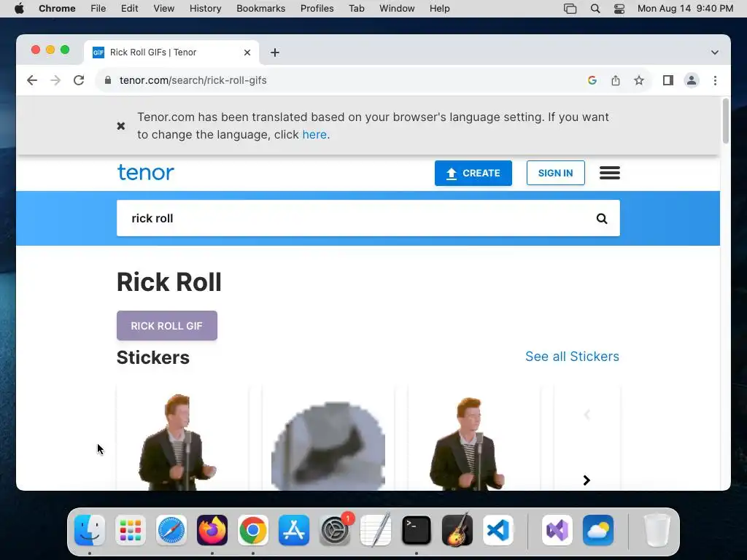Go back using the browser back arrow
Viewport: 747px width, 560px height.
pos(32,80)
